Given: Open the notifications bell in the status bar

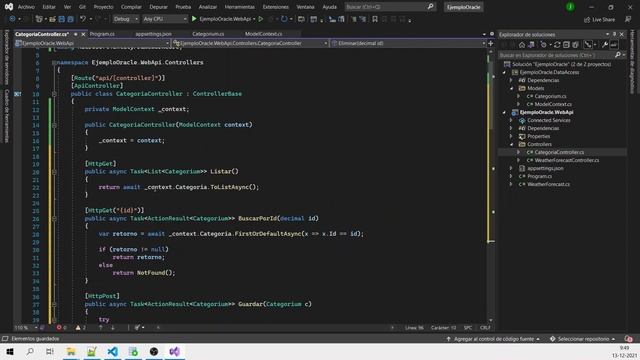Looking at the screenshot, I should (629, 339).
